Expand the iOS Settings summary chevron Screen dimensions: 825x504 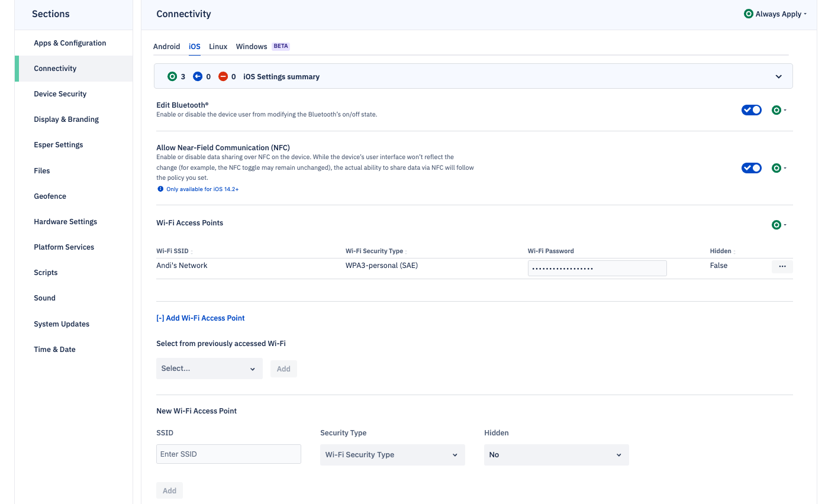[x=778, y=77]
